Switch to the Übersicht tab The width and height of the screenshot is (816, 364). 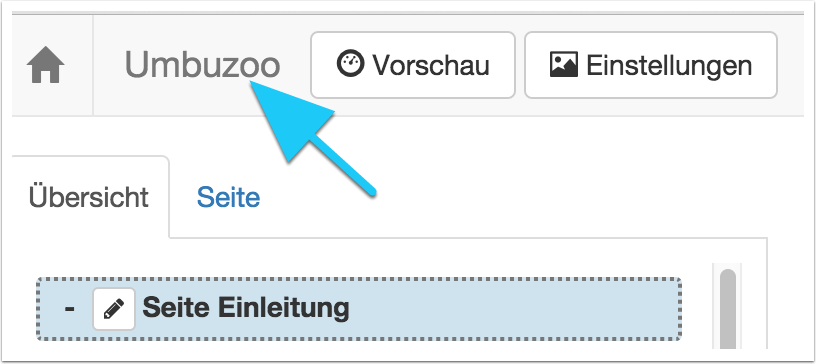tap(89, 197)
